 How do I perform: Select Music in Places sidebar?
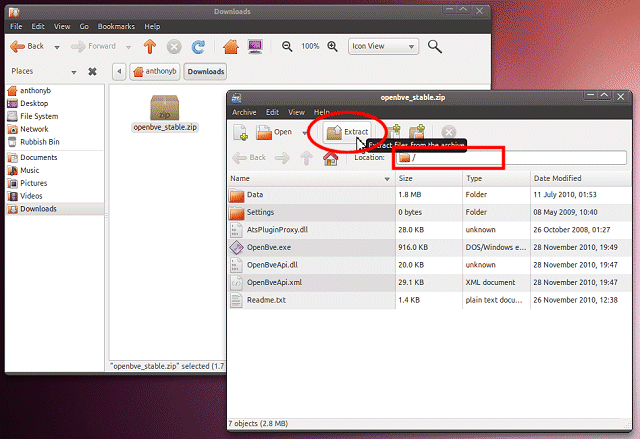(x=55, y=171)
